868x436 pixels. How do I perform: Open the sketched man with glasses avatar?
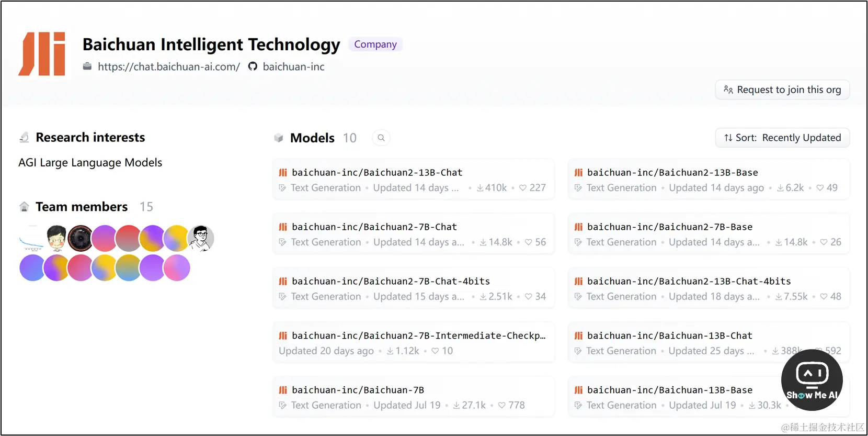point(200,238)
